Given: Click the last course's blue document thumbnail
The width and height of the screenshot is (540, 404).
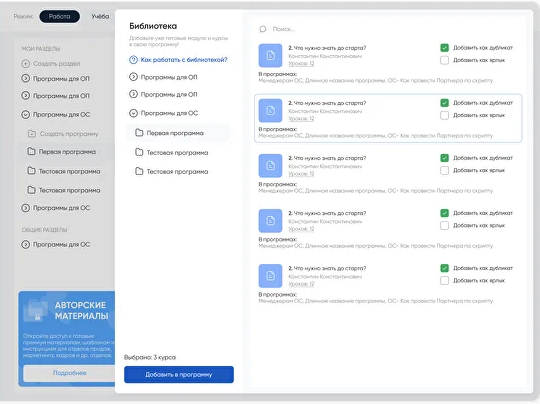Looking at the screenshot, I should coord(270,276).
